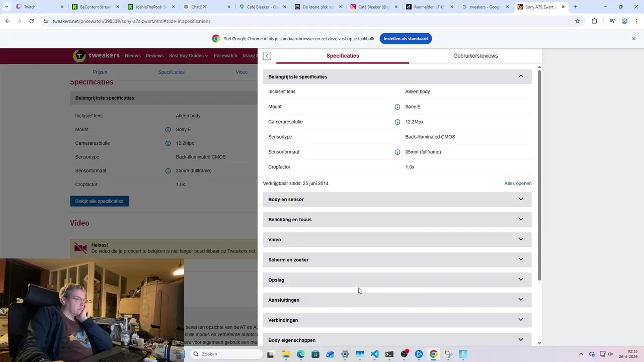This screenshot has height=362, width=644.
Task: Click the info icon beside Mount on the background page
Action: [x=168, y=130]
